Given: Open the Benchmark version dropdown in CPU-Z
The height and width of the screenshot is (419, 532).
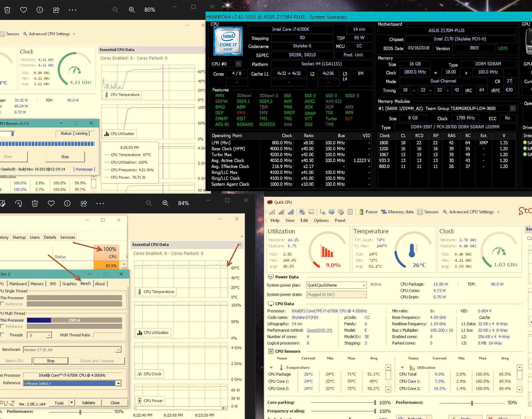Looking at the screenshot, I should (x=118, y=350).
